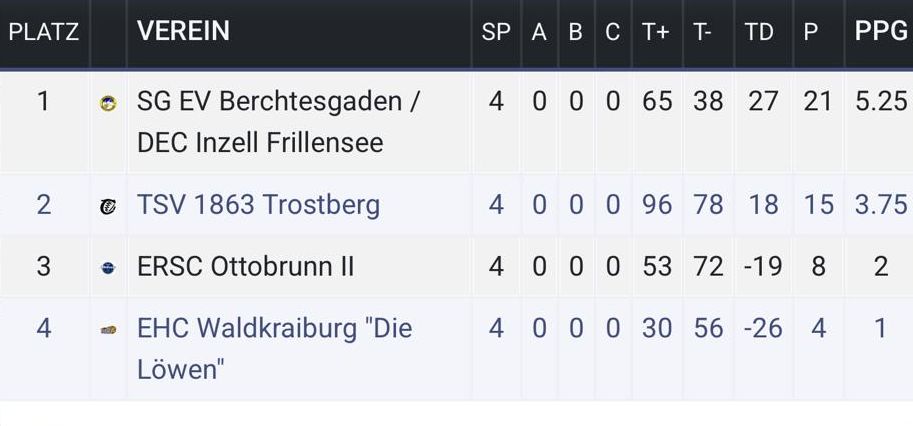Open EHC Waldkraiburg "Die Löwen" team link
The height and width of the screenshot is (426, 913).
(274, 348)
